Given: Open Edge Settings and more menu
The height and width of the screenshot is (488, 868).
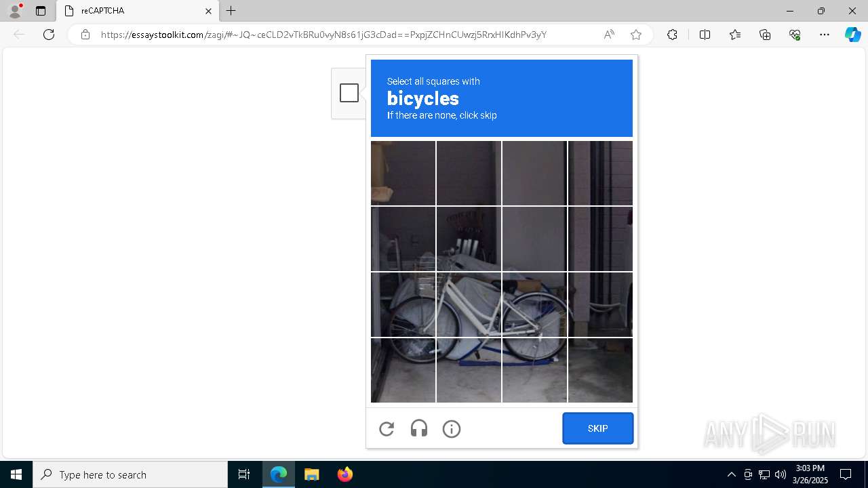Looking at the screenshot, I should (x=825, y=35).
